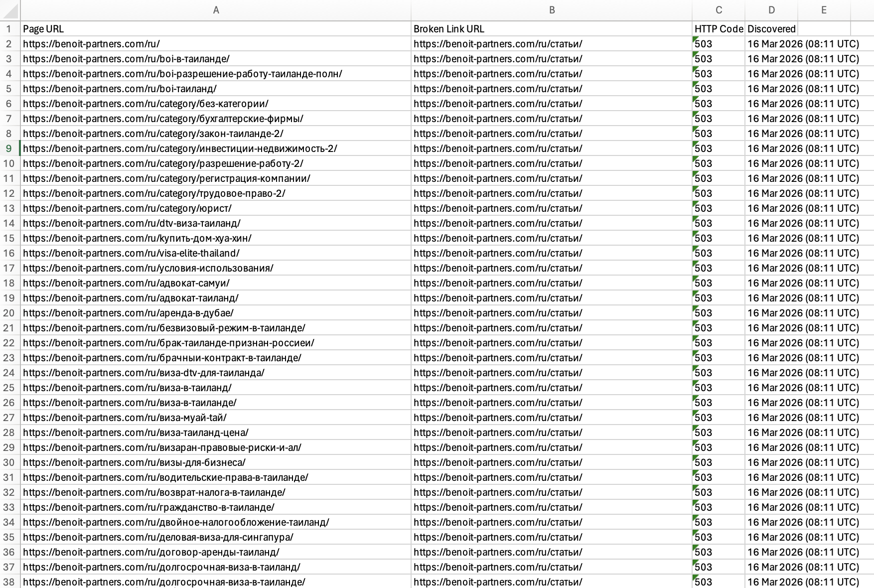Select column D by its header
874x588 pixels.
[x=771, y=10]
